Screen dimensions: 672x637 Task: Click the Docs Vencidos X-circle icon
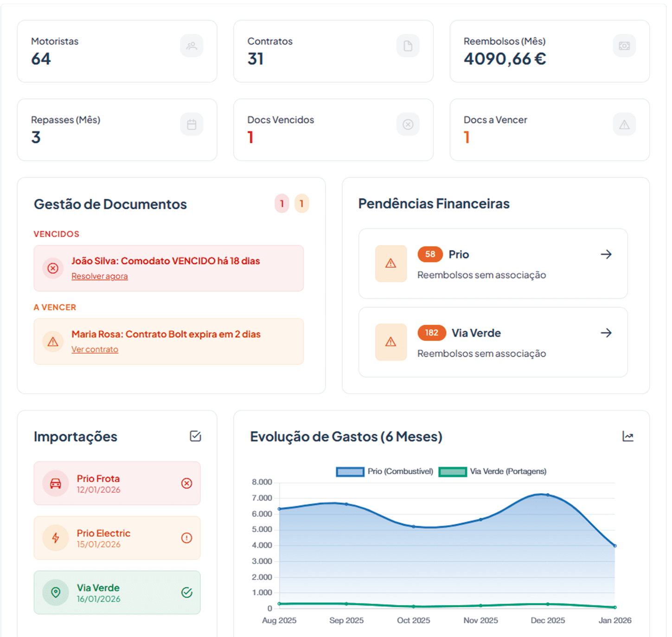click(408, 124)
